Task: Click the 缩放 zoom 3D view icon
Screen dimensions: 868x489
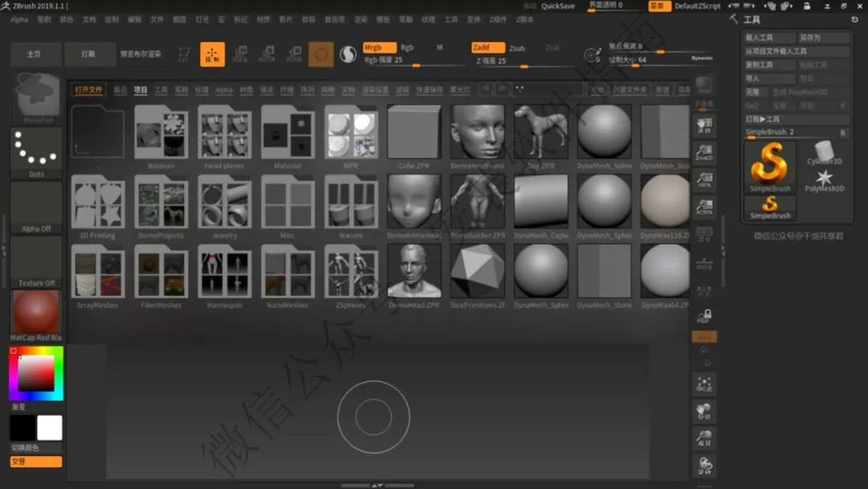Action: point(704,438)
